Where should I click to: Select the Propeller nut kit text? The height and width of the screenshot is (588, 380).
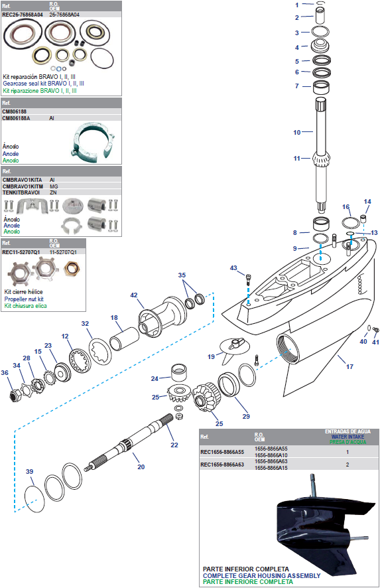24,299
